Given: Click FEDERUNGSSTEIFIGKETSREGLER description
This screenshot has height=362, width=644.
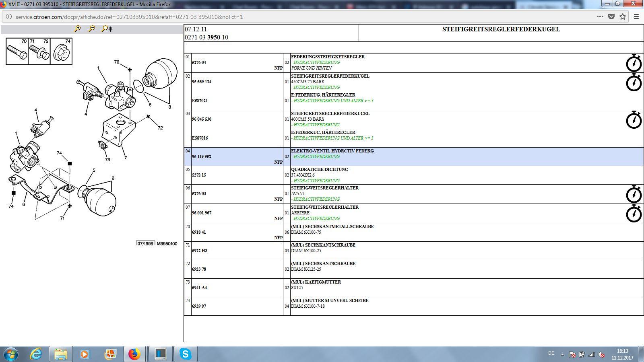Looking at the screenshot, I should pos(328,57).
